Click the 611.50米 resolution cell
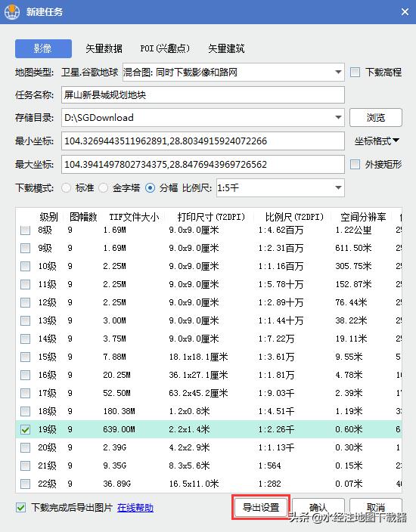The image size is (416, 532). click(353, 249)
